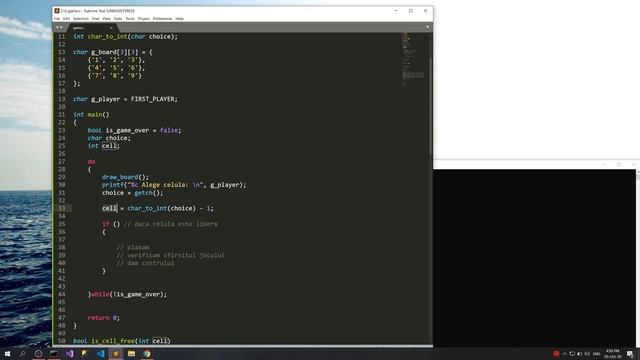Open Windows taskbar search

22,354
